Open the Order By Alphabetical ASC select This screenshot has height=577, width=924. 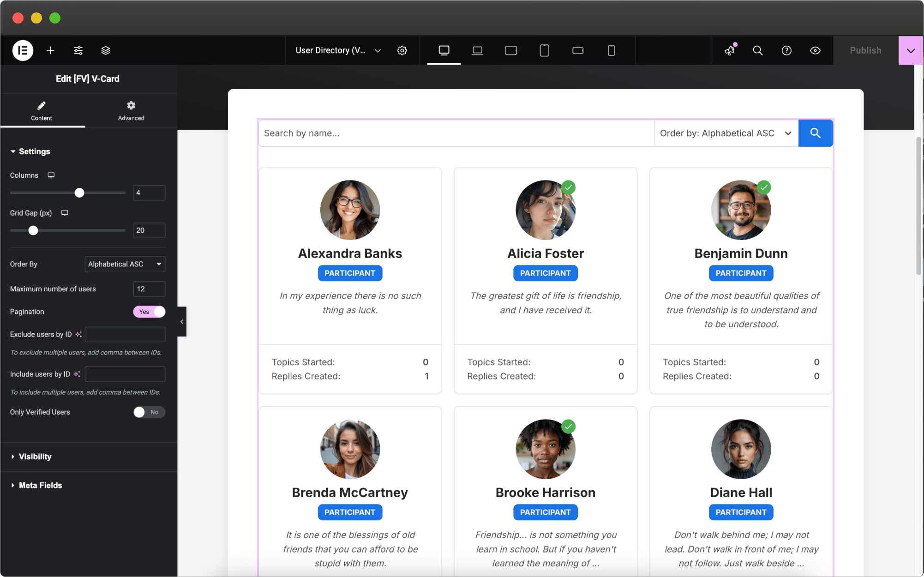(x=125, y=264)
